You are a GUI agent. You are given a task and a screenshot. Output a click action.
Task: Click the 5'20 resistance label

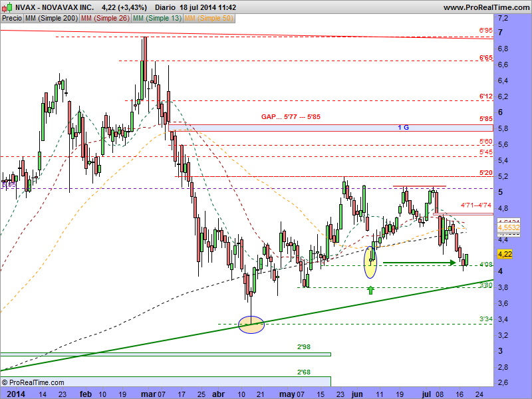[x=486, y=173]
